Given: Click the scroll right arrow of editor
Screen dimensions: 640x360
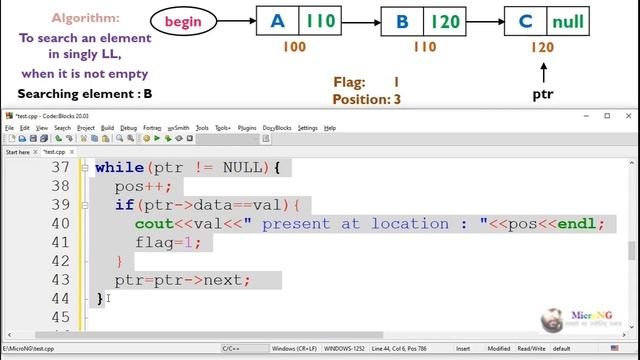Looking at the screenshot, I should (x=624, y=335).
